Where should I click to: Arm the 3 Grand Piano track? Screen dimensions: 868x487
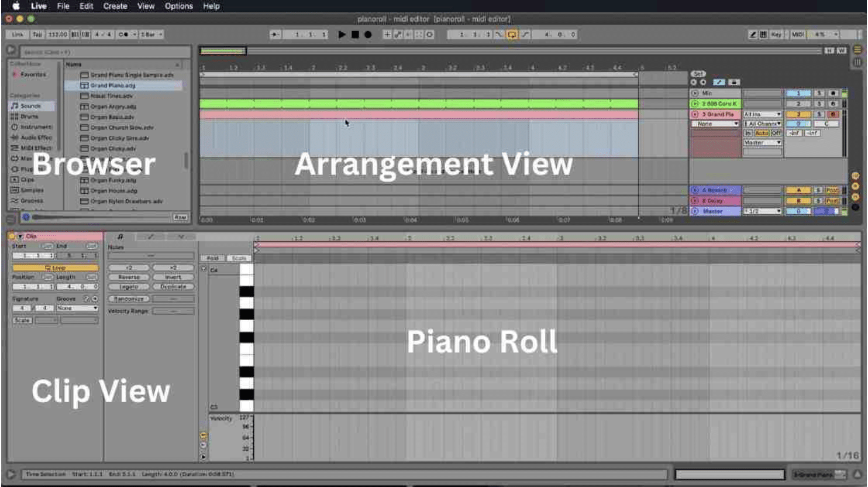[833, 114]
